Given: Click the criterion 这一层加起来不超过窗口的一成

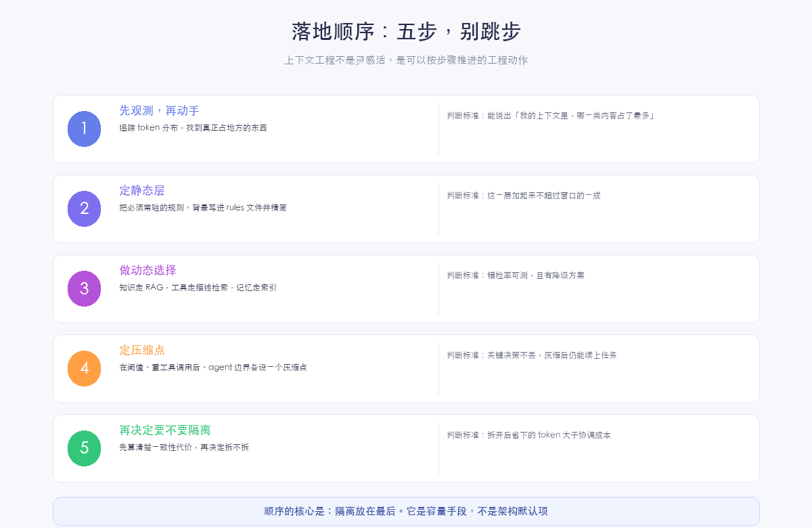Looking at the screenshot, I should [524, 196].
